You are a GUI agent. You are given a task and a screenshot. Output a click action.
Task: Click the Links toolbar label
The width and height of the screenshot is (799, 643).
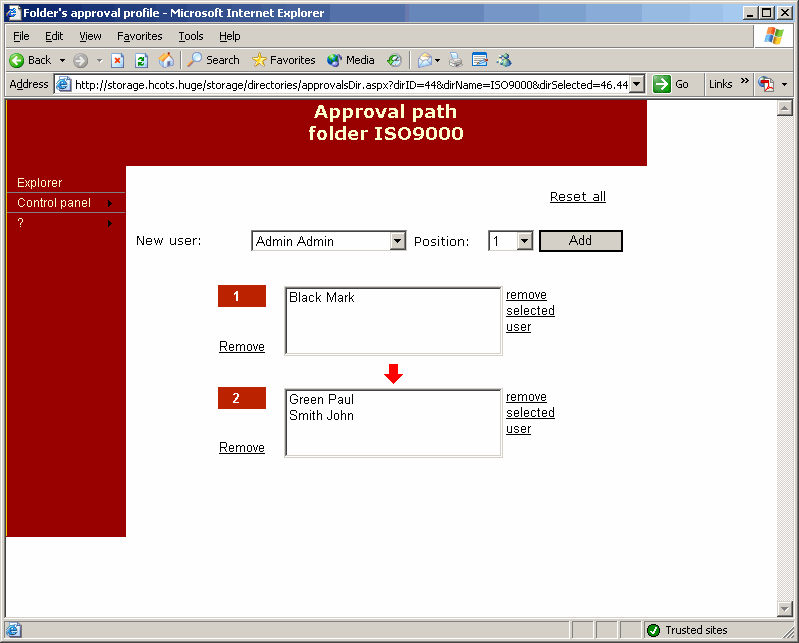point(721,84)
